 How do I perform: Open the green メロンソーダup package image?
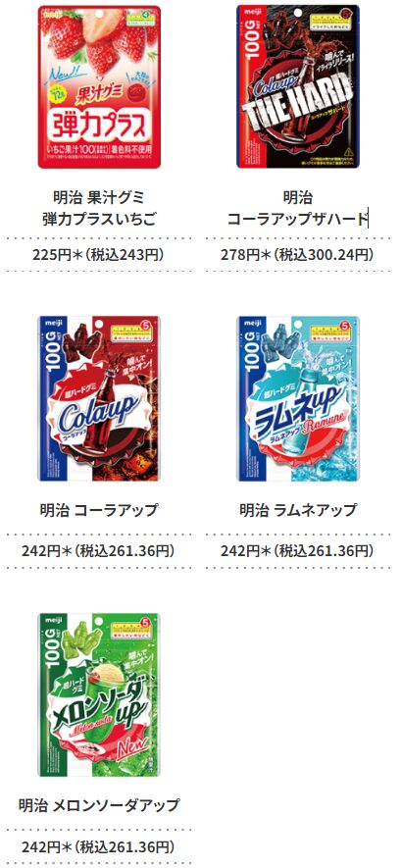click(x=99, y=694)
